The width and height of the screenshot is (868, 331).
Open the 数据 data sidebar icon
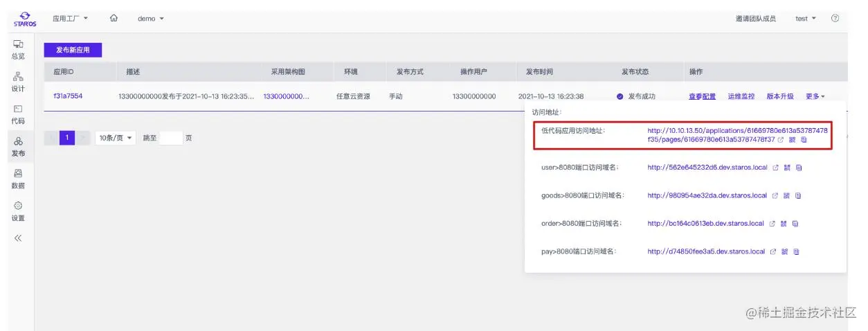(18, 179)
